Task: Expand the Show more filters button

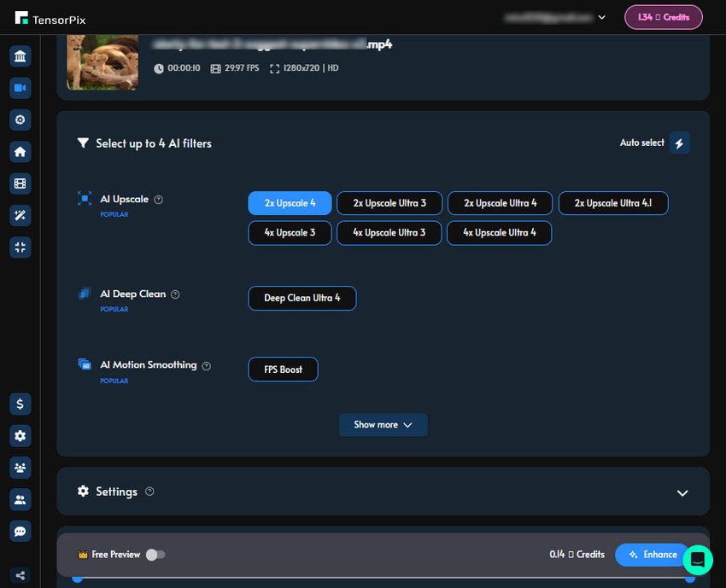Action: [x=383, y=425]
